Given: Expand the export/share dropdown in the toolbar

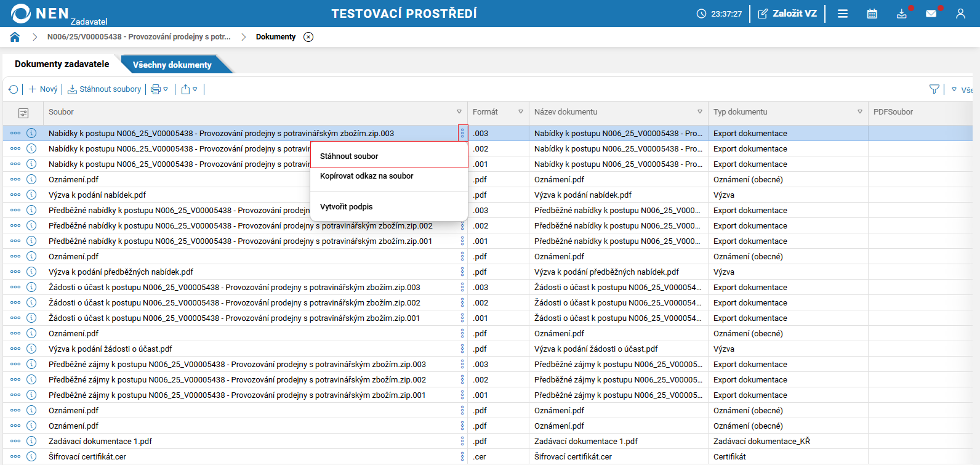Looking at the screenshot, I should pos(190,89).
